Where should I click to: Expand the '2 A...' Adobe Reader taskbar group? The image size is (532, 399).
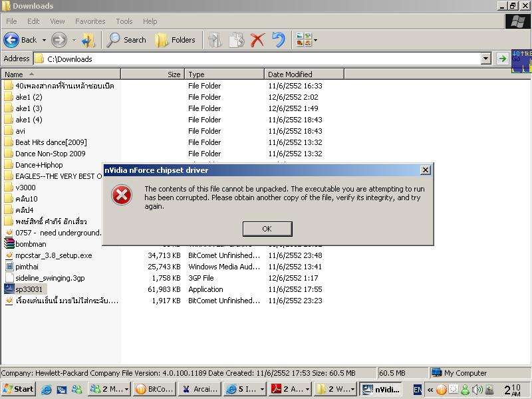(x=307, y=389)
